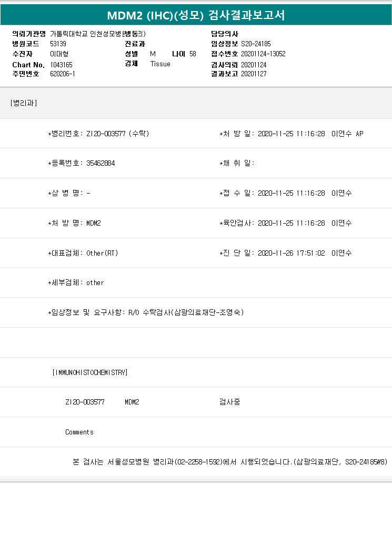Click the 검사중 result status text

pyautogui.click(x=229, y=402)
